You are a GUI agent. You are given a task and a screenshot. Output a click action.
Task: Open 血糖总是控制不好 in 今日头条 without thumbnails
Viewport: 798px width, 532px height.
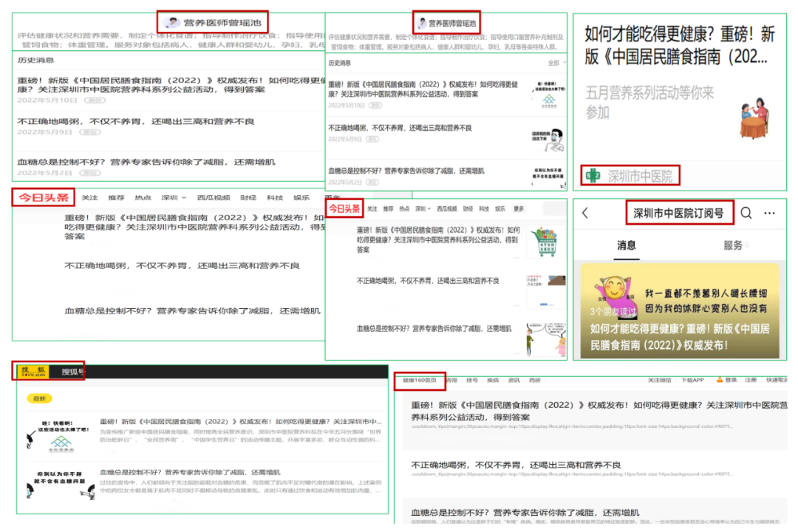192,311
